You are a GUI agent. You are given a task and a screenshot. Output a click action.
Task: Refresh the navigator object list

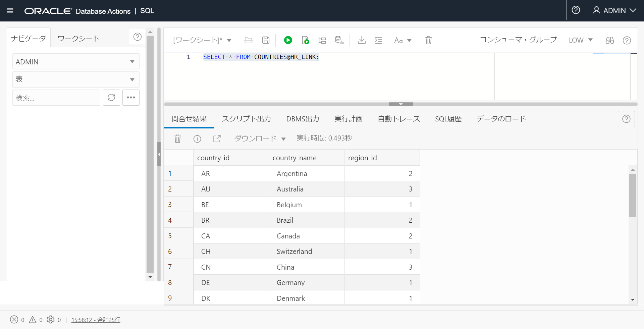111,98
